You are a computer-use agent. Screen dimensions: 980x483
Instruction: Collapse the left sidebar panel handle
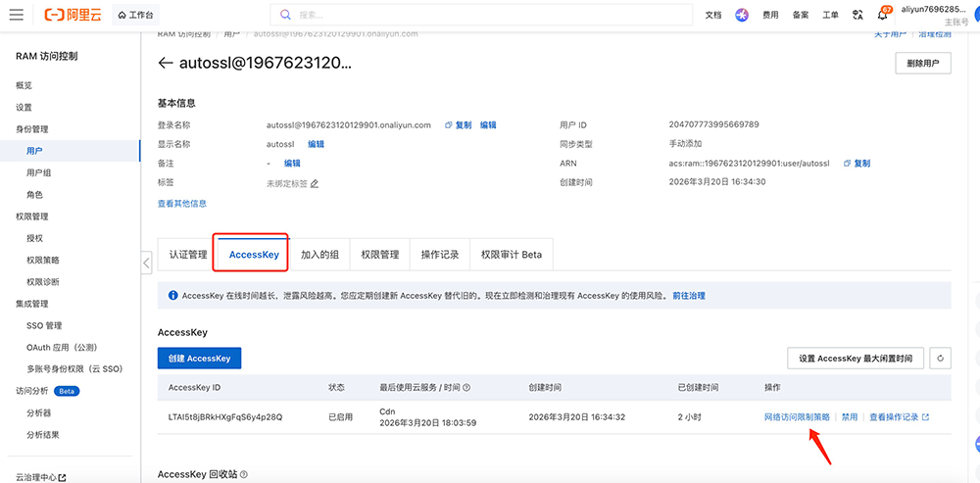(147, 263)
